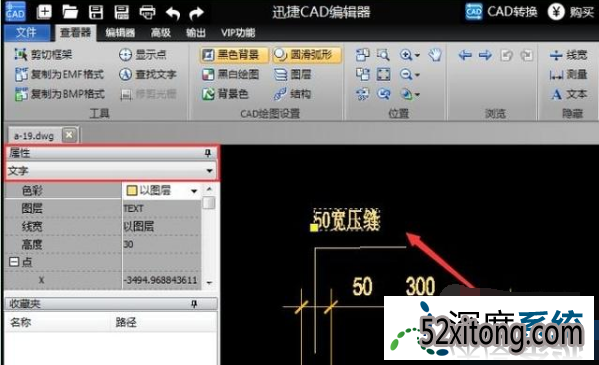Viewport: 599px width, 365px height.
Task: Open the 文件 menu
Action: (26, 33)
